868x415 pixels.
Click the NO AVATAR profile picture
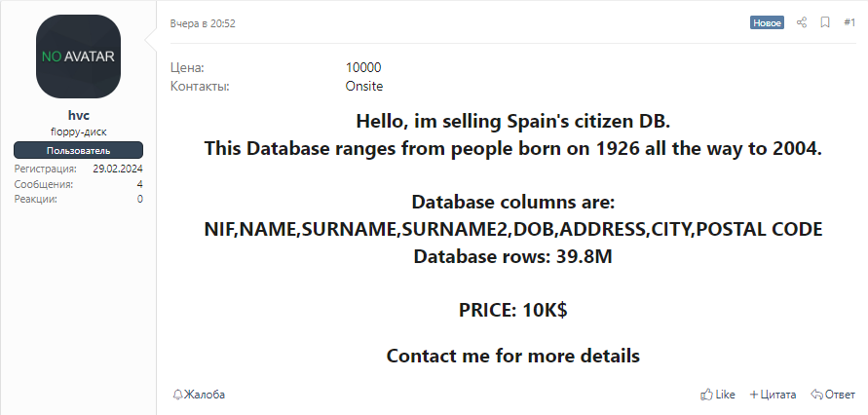point(78,57)
